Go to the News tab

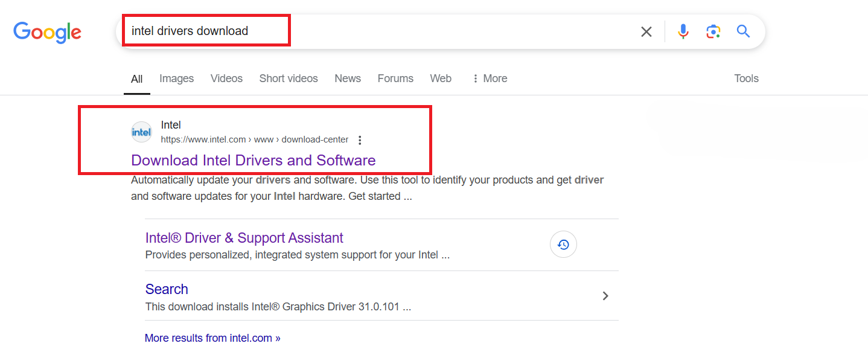tap(348, 78)
